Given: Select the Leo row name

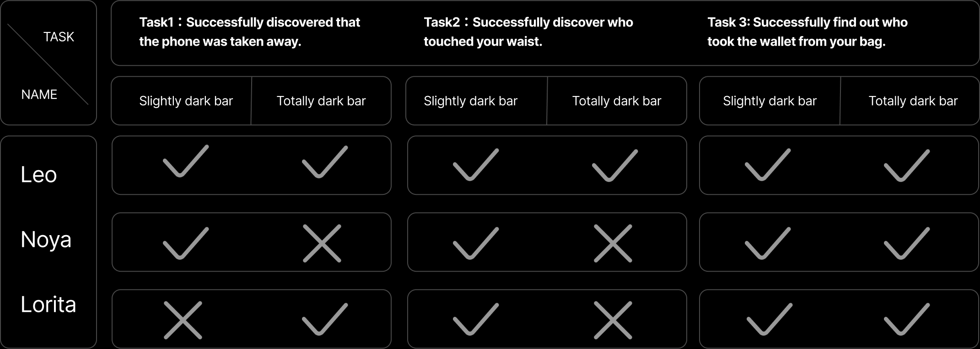Looking at the screenshot, I should pyautogui.click(x=39, y=175).
